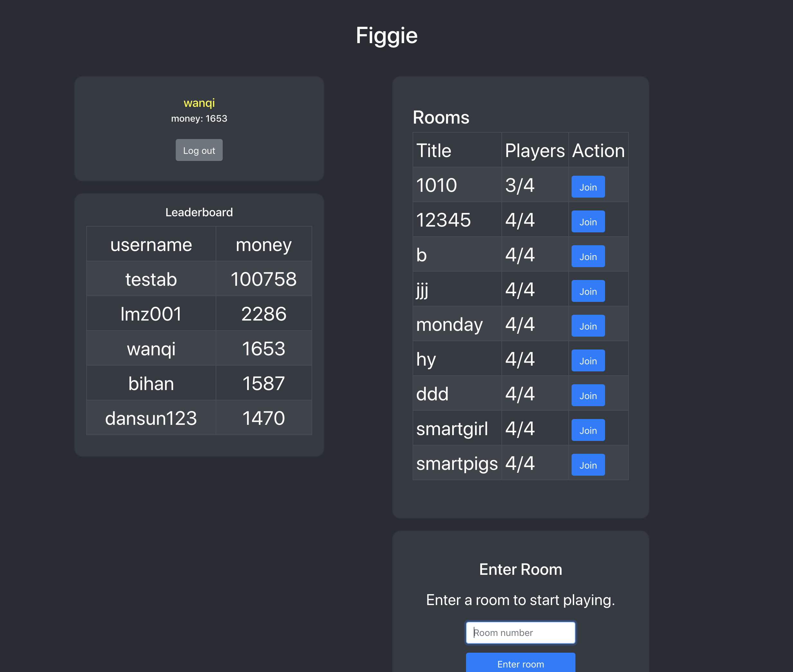Join the hy room

click(588, 360)
